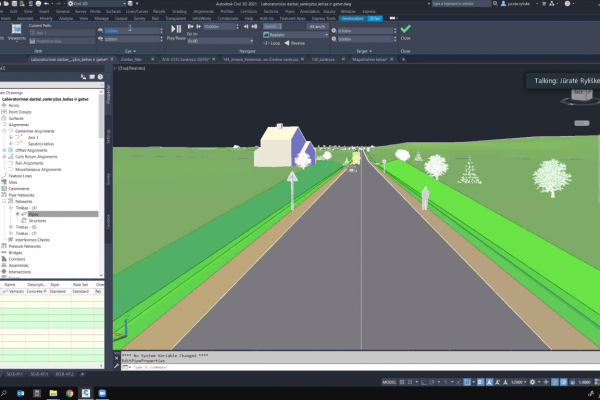
Task: Click the Play/Pause drive button
Action: coord(176,29)
